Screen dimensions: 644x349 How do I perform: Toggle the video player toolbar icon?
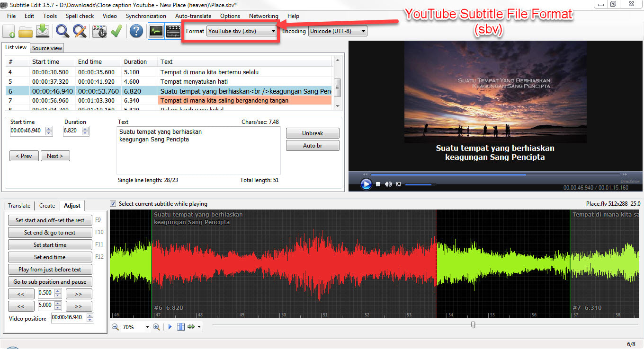point(173,31)
